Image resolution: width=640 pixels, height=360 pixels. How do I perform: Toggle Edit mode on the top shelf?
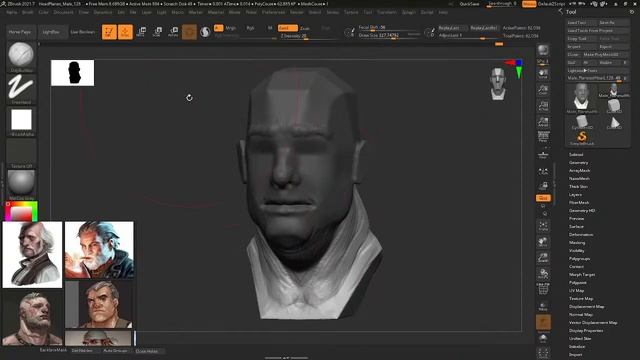[109, 32]
